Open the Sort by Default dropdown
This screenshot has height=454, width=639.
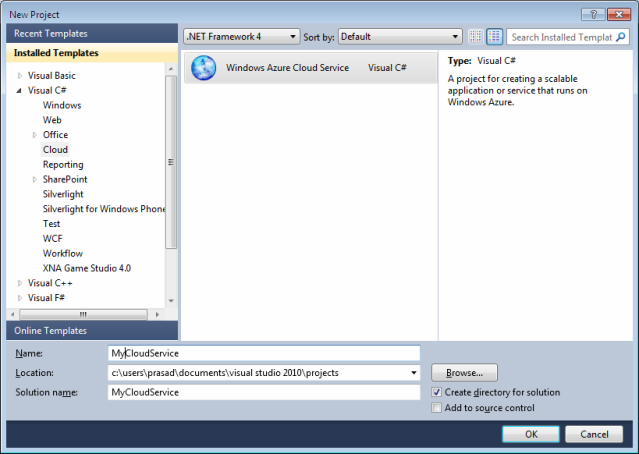(x=400, y=37)
